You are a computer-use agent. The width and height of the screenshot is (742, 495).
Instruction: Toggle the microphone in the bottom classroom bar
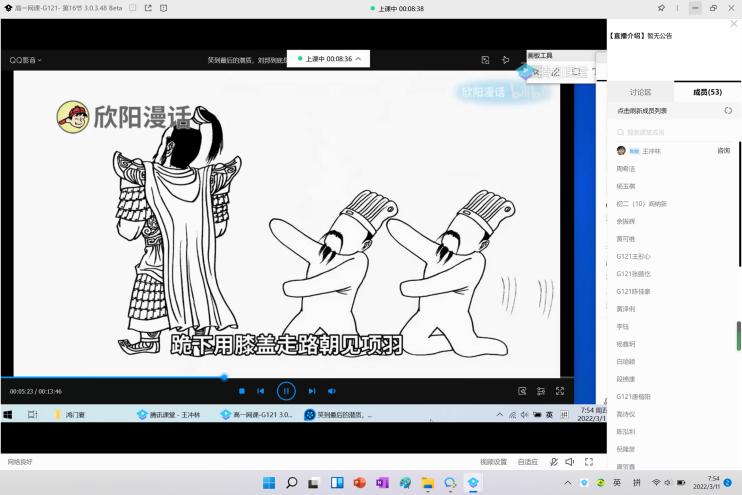tap(554, 462)
